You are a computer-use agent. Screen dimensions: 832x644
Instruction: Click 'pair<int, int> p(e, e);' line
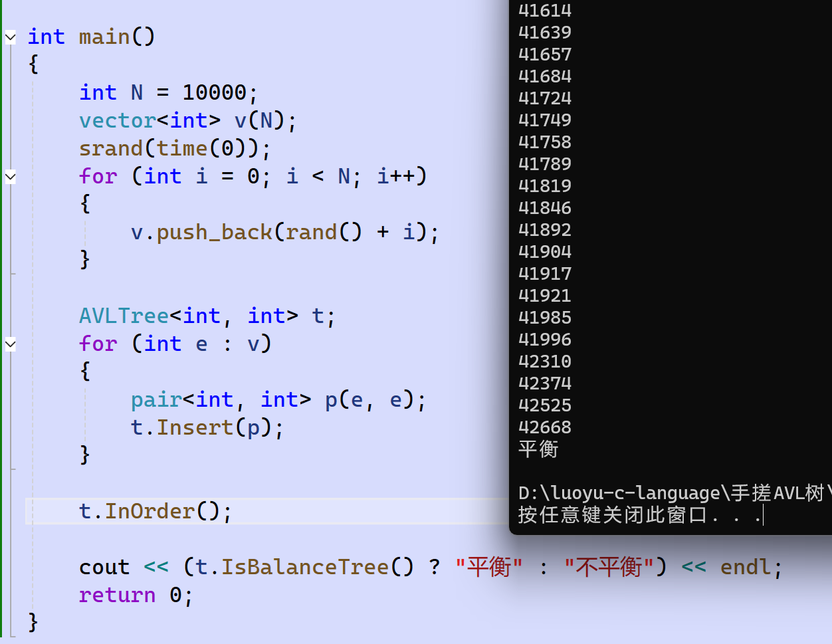[278, 399]
